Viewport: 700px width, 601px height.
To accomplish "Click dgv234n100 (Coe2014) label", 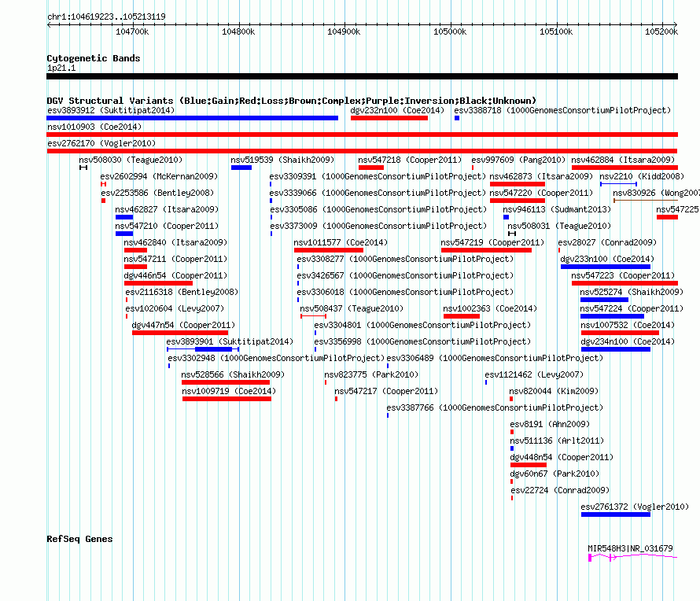I will (x=628, y=341).
